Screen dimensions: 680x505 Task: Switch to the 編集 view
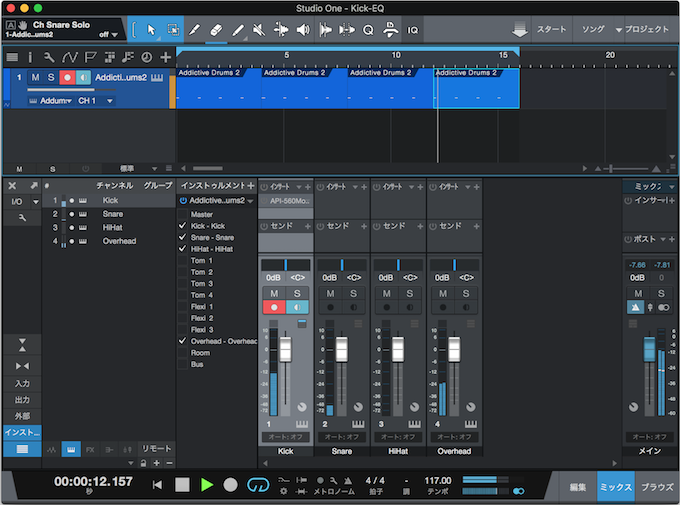click(577, 487)
